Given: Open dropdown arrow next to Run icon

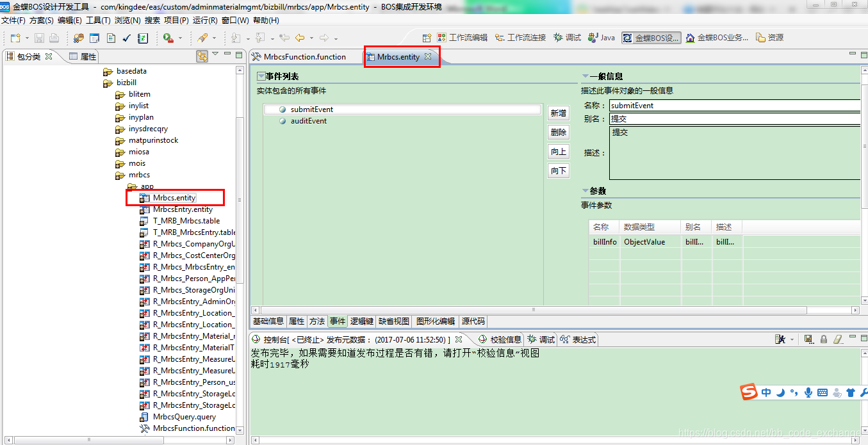Looking at the screenshot, I should (x=179, y=38).
